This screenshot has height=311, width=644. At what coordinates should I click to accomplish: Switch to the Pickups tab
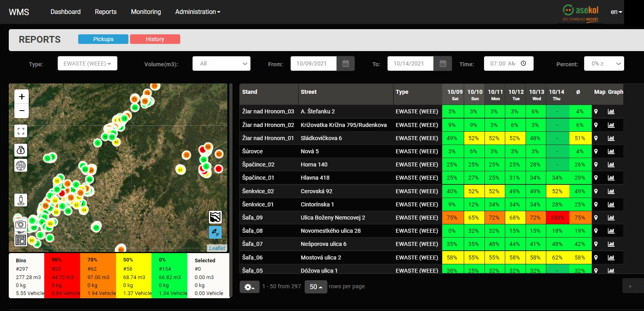coord(103,39)
